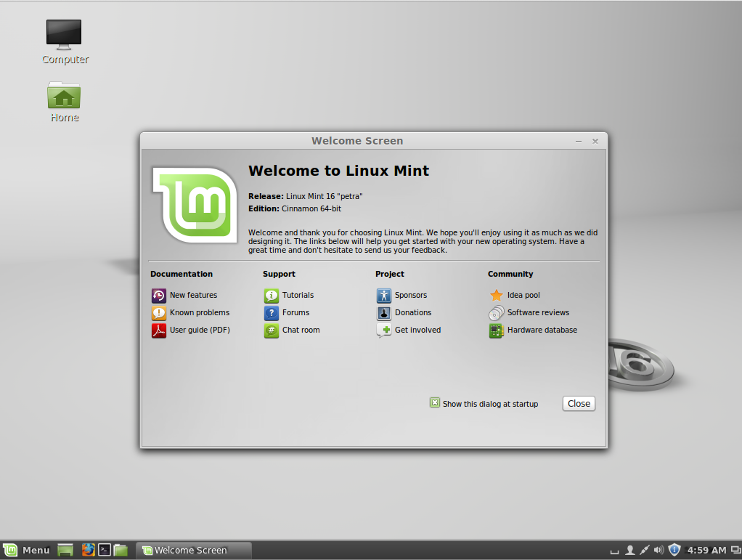Open the Forums link
Image resolution: width=742 pixels, height=560 pixels.
click(x=295, y=312)
